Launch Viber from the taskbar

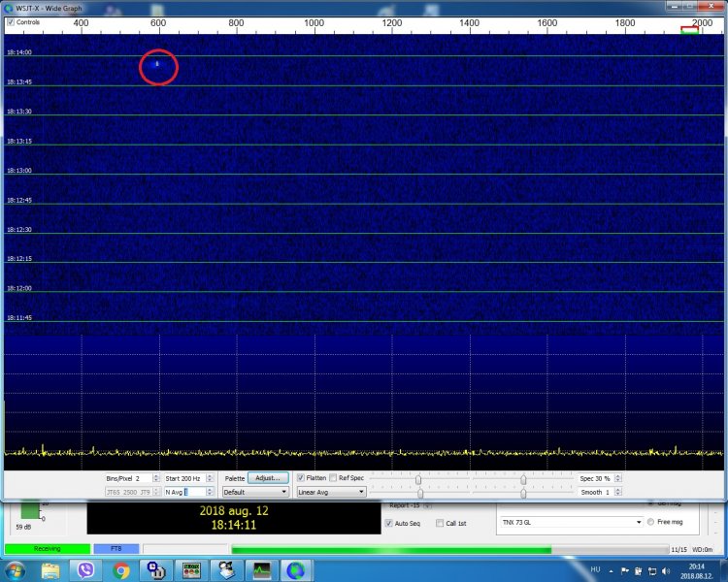tap(86, 570)
